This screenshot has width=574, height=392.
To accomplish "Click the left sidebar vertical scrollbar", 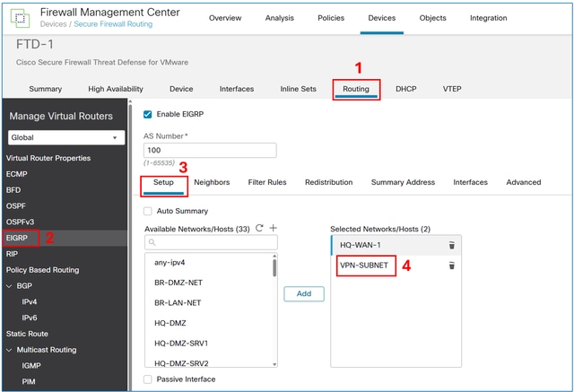I will 129,245.
